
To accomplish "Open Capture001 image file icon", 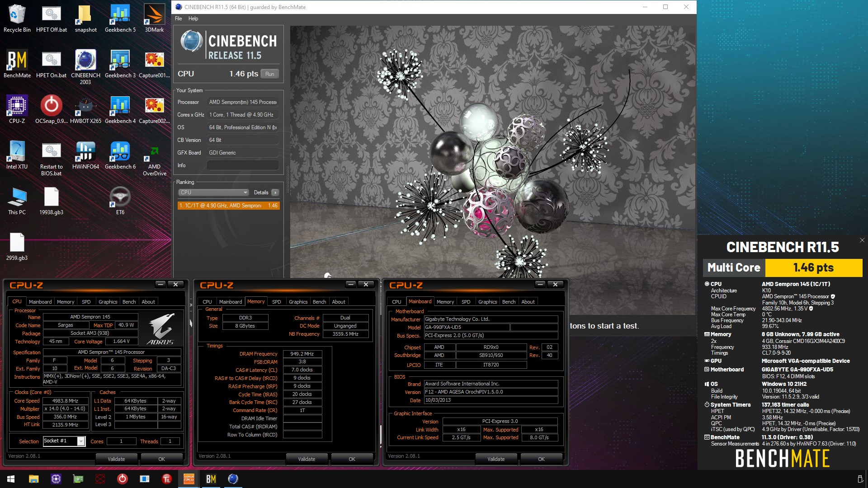I will click(x=154, y=64).
